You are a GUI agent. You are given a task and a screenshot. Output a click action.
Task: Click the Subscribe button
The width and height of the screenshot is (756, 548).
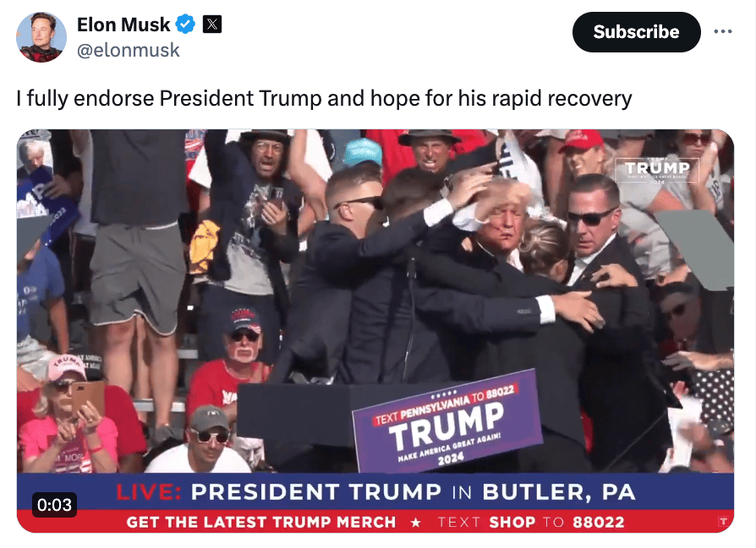636,32
